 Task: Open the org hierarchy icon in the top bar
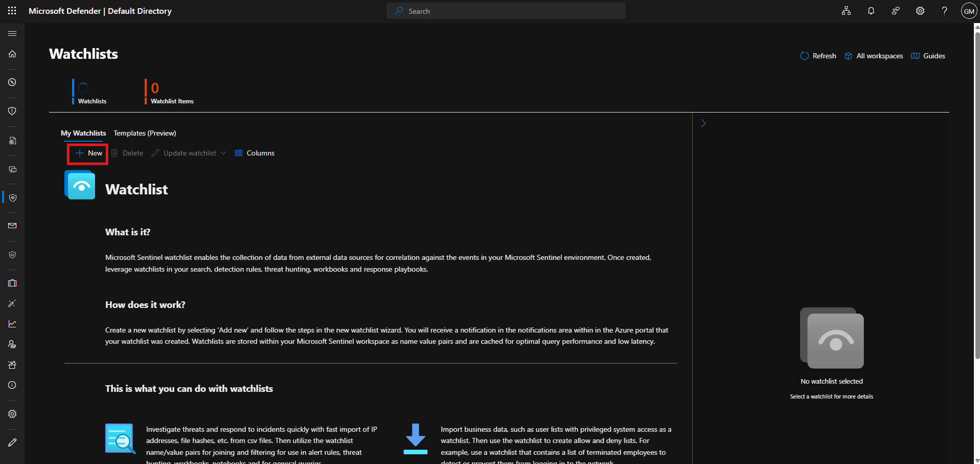coord(847,11)
